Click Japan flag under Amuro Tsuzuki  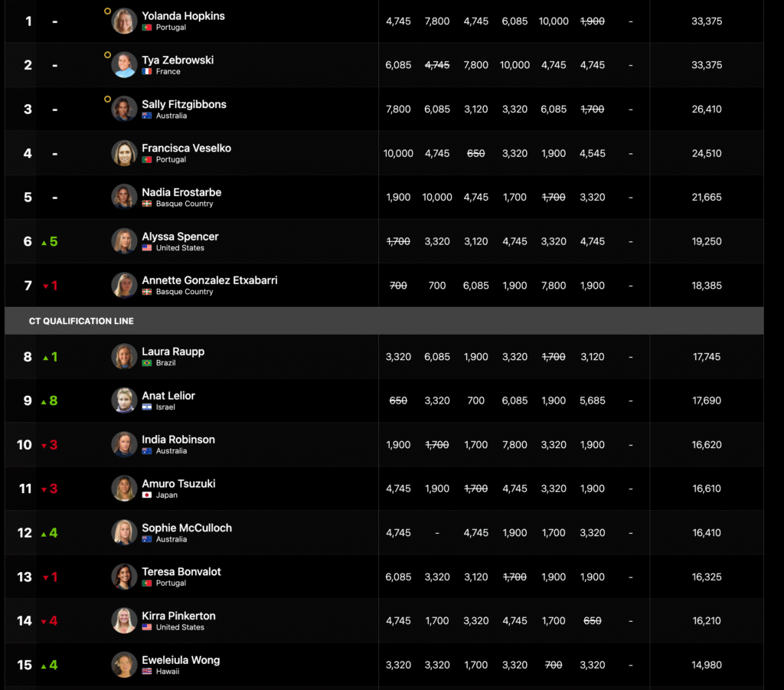tap(146, 495)
